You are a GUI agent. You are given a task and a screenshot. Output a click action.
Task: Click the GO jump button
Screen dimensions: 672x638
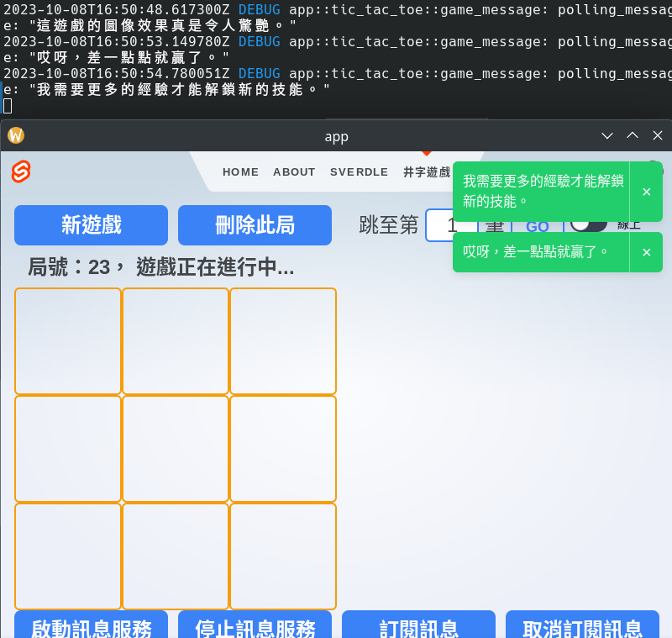pyautogui.click(x=538, y=226)
